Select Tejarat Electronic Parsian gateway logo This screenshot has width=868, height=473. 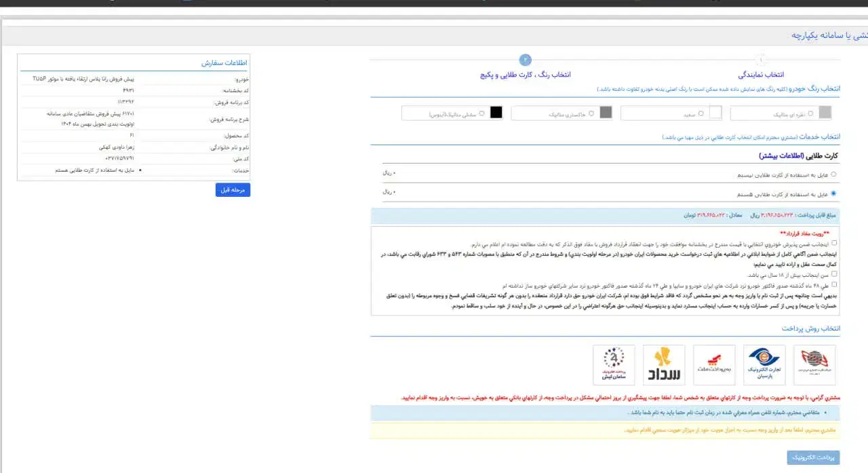point(764,364)
